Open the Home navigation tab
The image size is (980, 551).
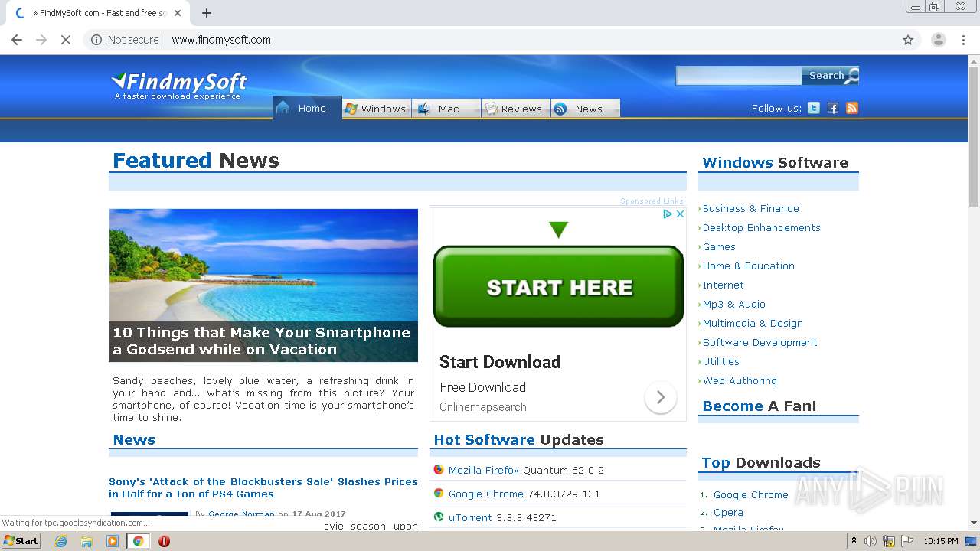307,108
